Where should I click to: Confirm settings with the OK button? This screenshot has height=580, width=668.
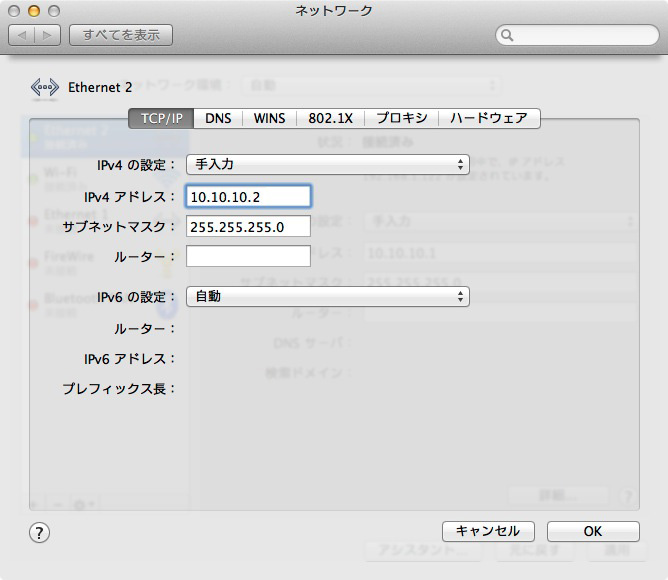(593, 531)
